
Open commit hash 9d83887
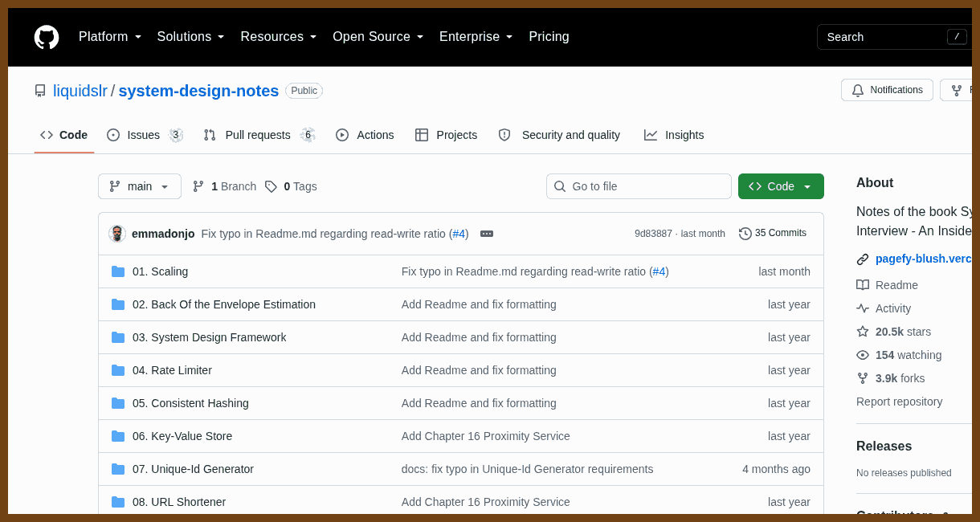pos(653,234)
